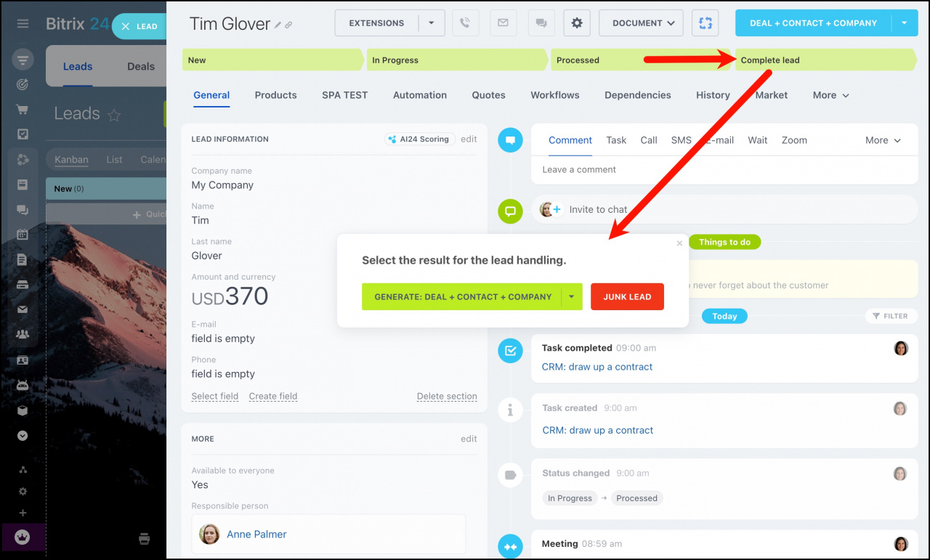Click the chat icon in the header
Viewport: 930px width, 560px height.
click(541, 23)
